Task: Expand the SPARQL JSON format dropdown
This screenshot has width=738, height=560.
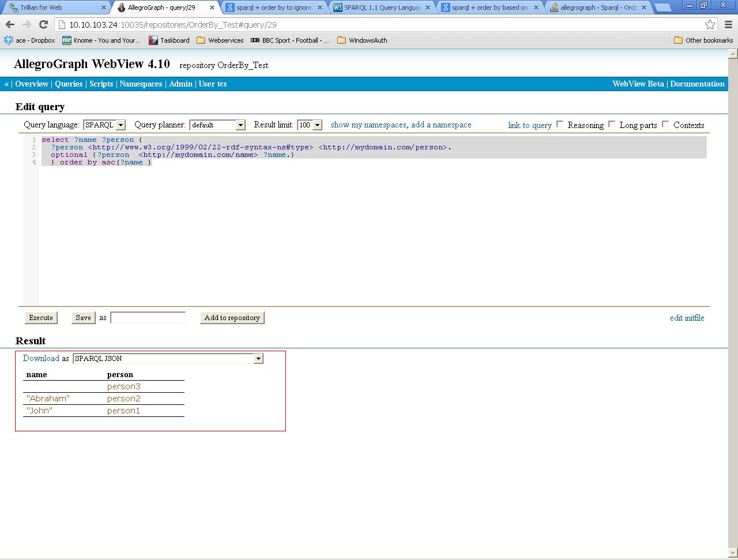Action: coord(168,359)
